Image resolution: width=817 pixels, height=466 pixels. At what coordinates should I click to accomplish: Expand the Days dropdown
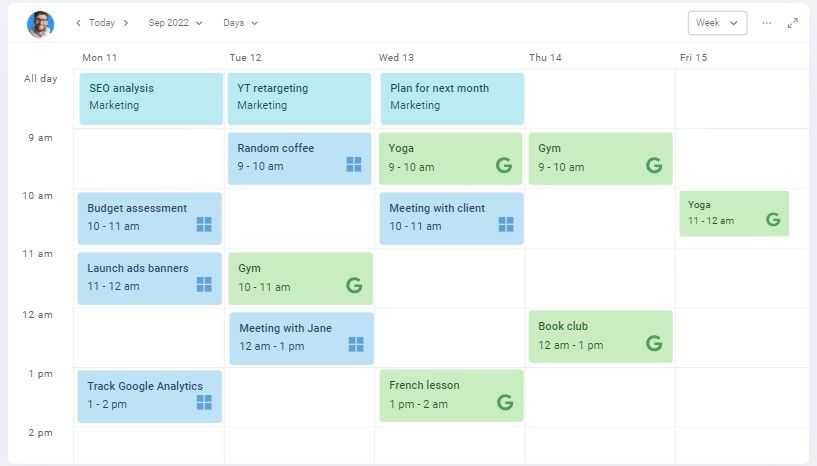(x=240, y=23)
